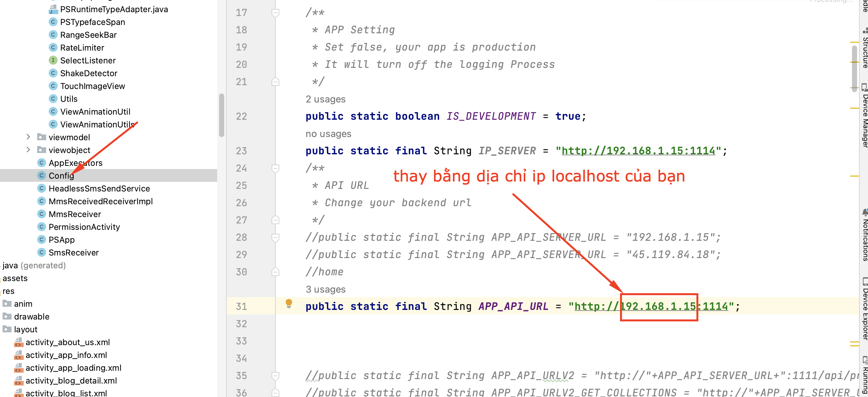Click the lightbulb quick-fix icon on line 31
The image size is (868, 397).
289,304
